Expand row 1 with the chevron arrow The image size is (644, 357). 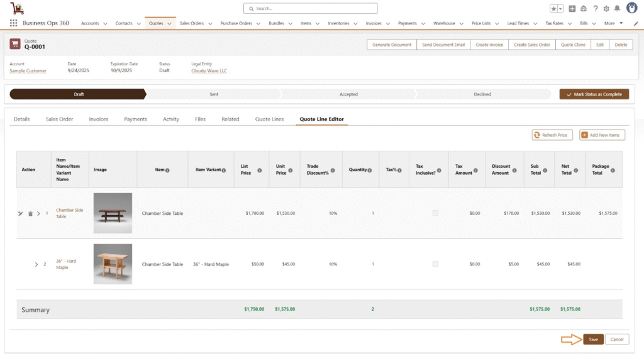tap(38, 214)
